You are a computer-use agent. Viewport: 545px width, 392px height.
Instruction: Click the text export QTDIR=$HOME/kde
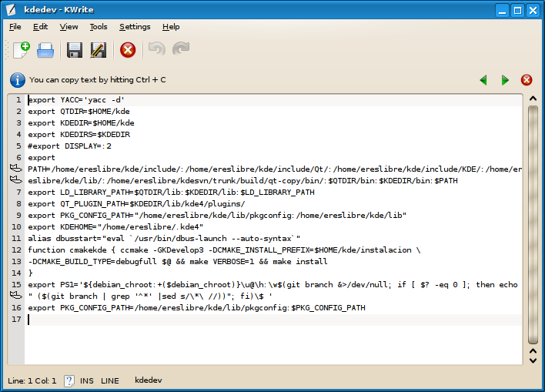click(79, 112)
